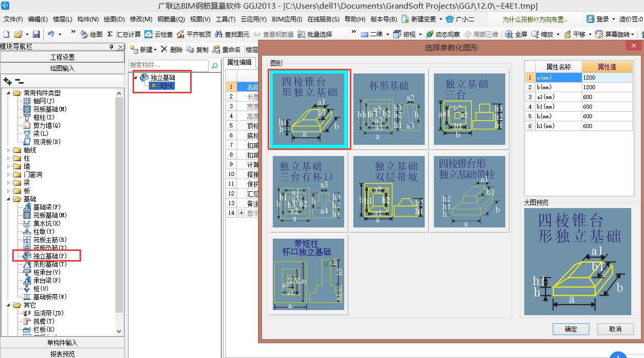Click the 搜索构件 search field

(168, 65)
